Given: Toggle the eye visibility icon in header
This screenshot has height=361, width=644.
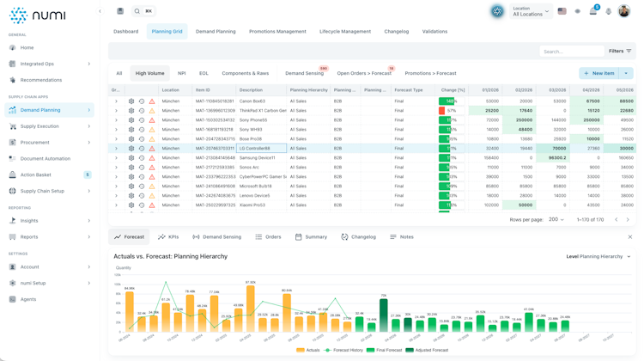Looking at the screenshot, I should [578, 11].
